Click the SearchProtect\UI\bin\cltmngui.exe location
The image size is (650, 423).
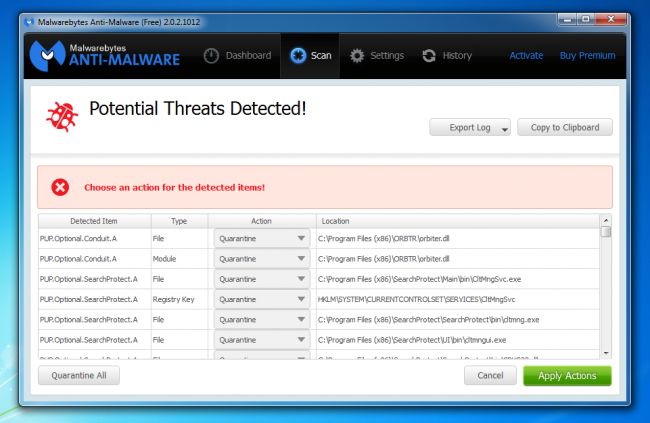(x=412, y=340)
